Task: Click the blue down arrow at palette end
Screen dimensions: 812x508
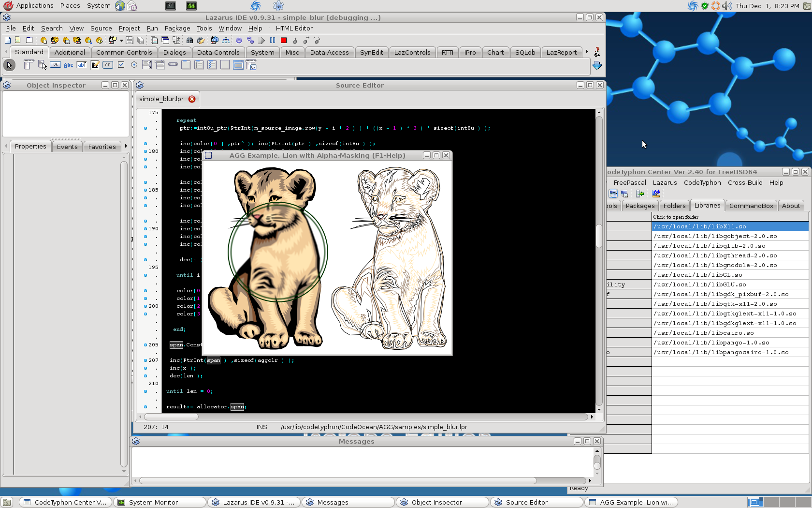Action: (597, 65)
